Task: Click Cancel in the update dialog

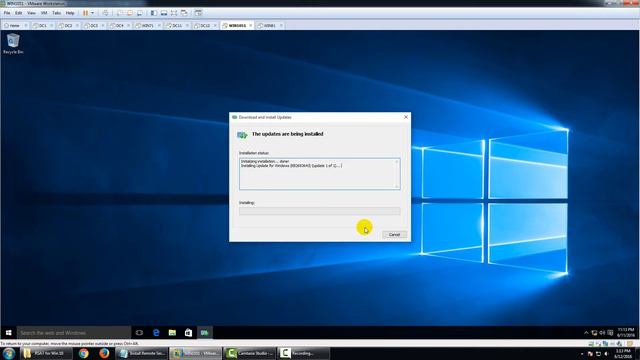Action: point(394,235)
